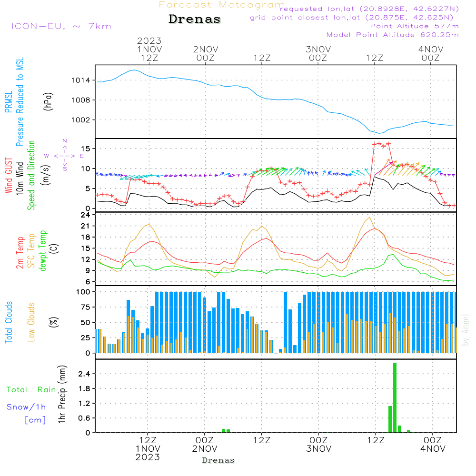Click the 1008 pressure axis value
The height and width of the screenshot is (476, 476).
tap(81, 100)
